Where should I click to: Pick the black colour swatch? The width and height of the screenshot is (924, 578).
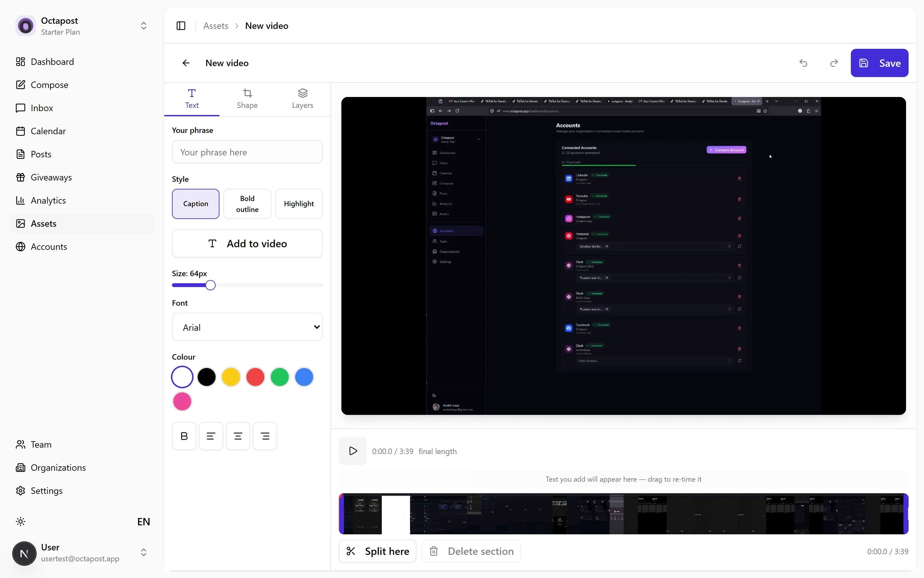coord(207,377)
